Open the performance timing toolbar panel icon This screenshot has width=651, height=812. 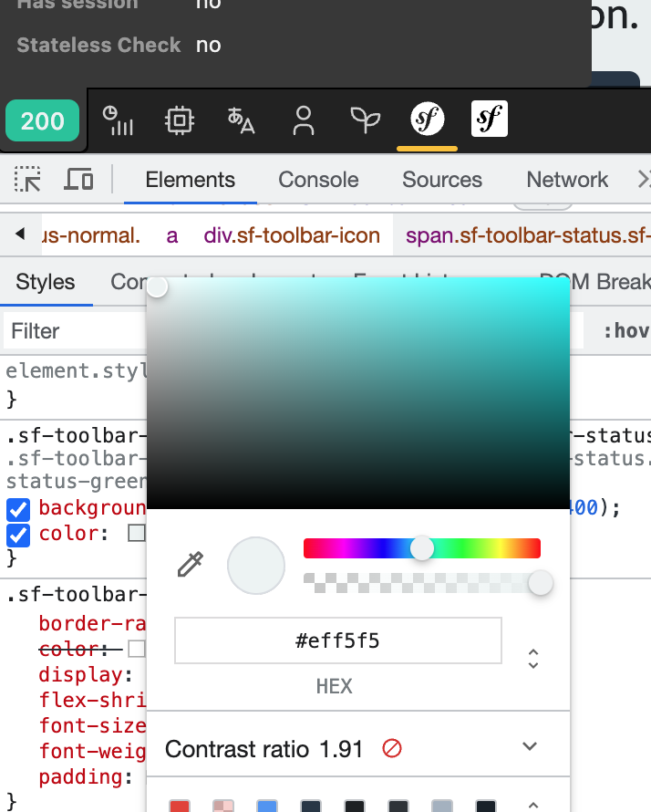tap(118, 120)
